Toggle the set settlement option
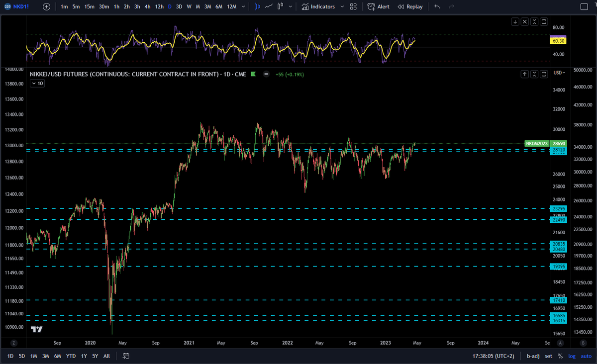The height and width of the screenshot is (364, 597). [548, 356]
